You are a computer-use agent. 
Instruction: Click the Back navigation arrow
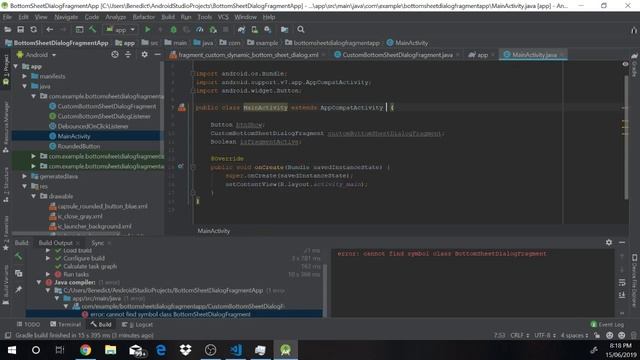point(49,29)
